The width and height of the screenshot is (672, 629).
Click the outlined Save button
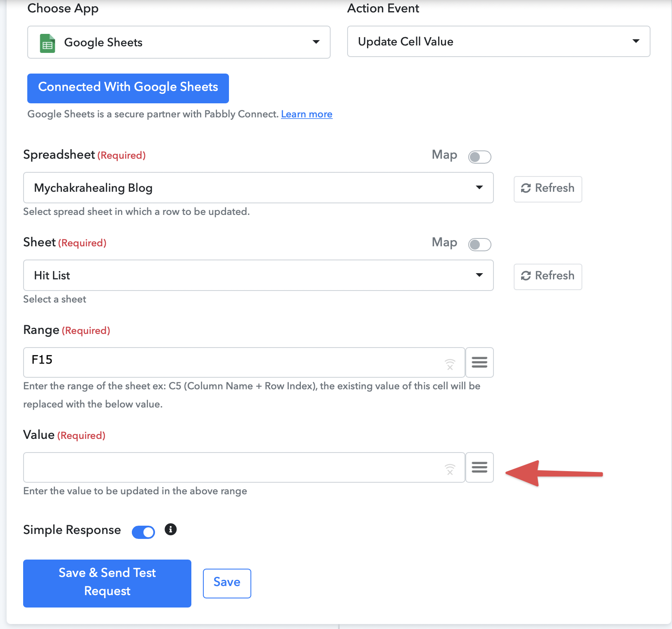[227, 583]
